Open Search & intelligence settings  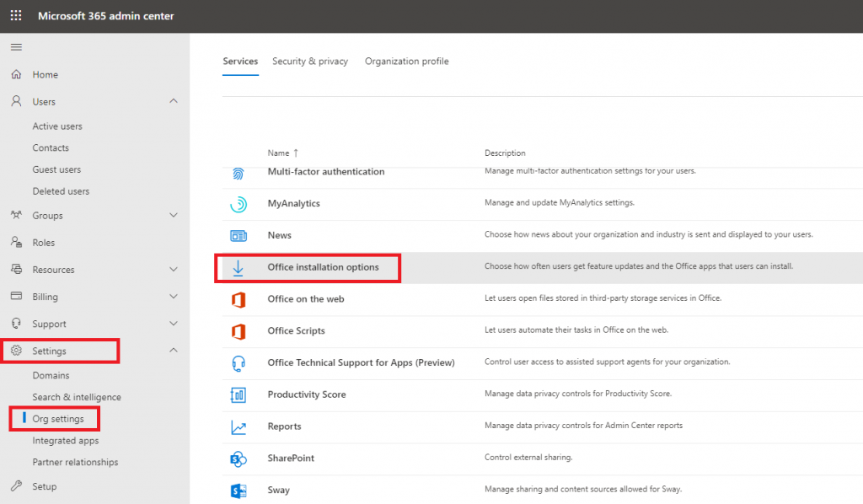(77, 397)
